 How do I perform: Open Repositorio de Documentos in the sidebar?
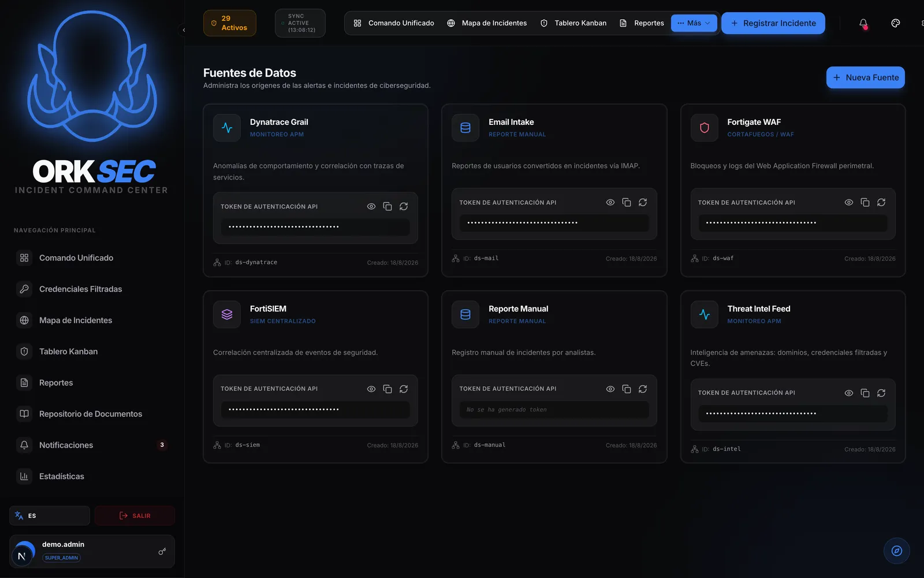coord(92,414)
